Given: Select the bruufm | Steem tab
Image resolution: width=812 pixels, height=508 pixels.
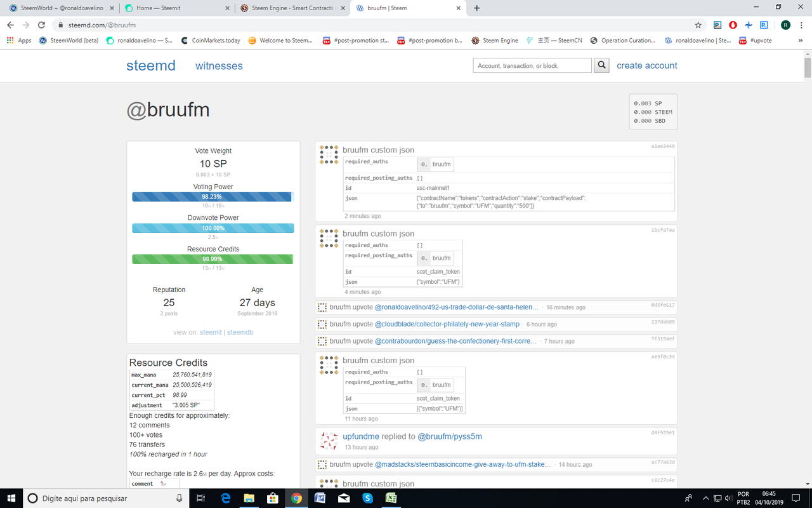Looking at the screenshot, I should point(409,8).
